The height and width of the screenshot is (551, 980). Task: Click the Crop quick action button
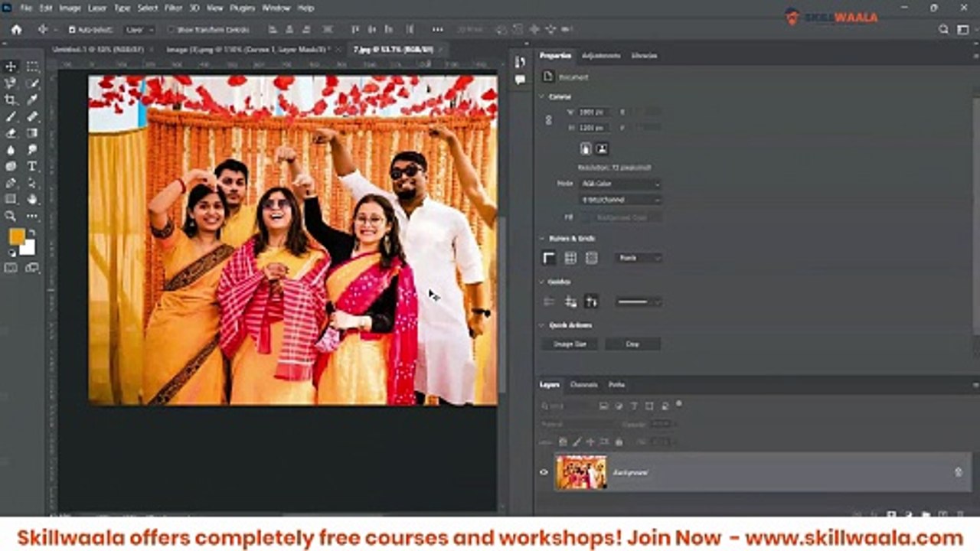632,344
